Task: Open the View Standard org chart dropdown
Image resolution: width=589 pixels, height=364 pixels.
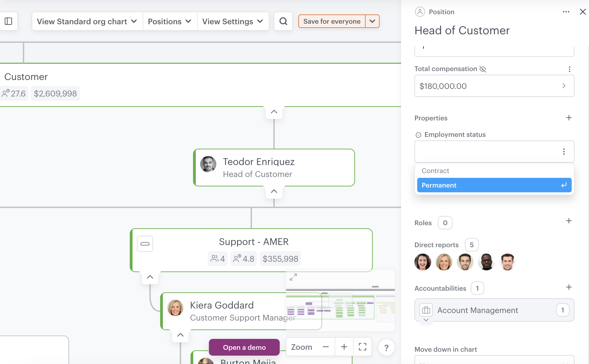Action: pos(87,21)
